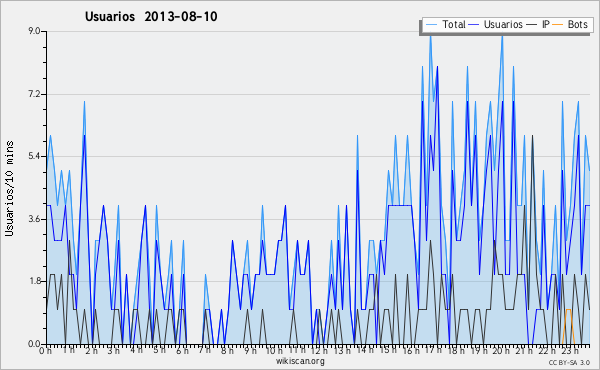Click the wikiscan.org label below the chart
The width and height of the screenshot is (600, 370).
click(300, 361)
